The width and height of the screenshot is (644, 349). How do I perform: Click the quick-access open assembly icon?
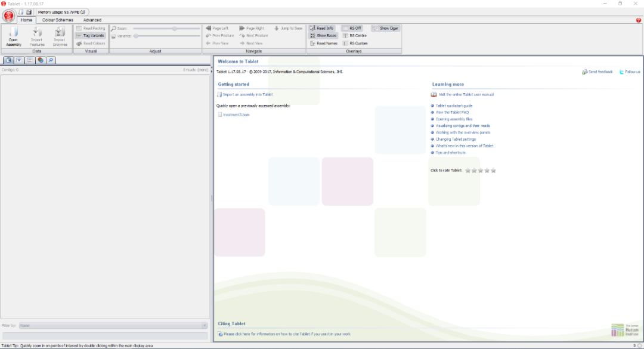(x=21, y=12)
